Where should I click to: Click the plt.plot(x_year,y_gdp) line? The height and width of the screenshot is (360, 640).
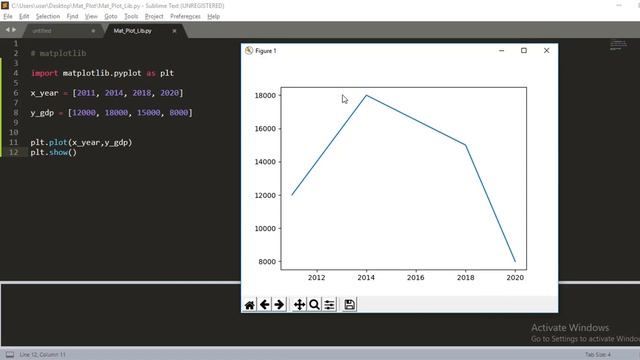tap(81, 142)
